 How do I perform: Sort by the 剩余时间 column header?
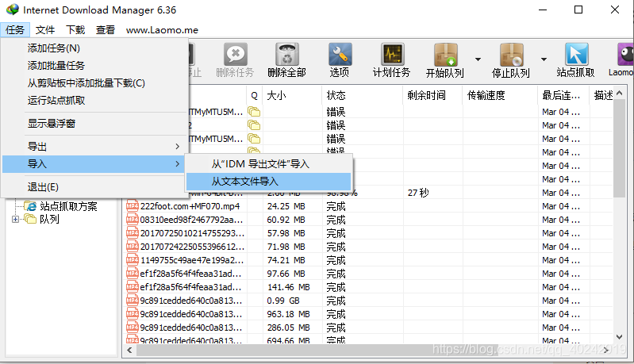click(432, 95)
